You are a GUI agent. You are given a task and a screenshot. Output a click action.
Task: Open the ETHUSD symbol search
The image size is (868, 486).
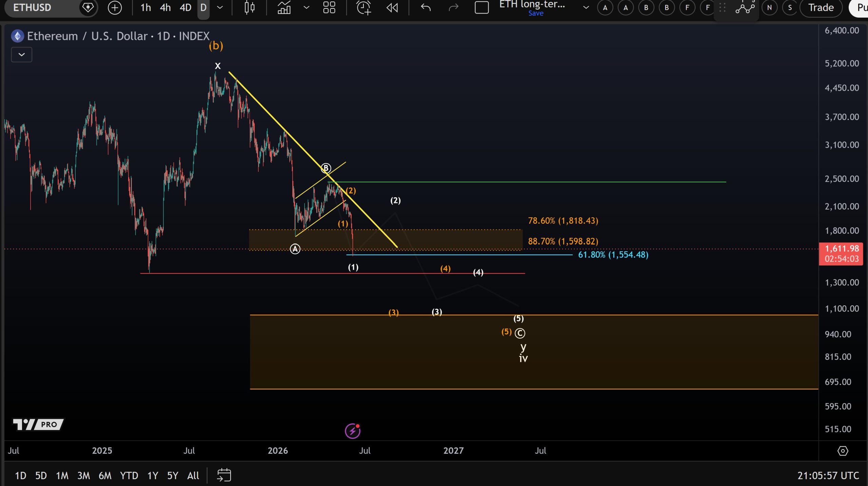tap(32, 7)
